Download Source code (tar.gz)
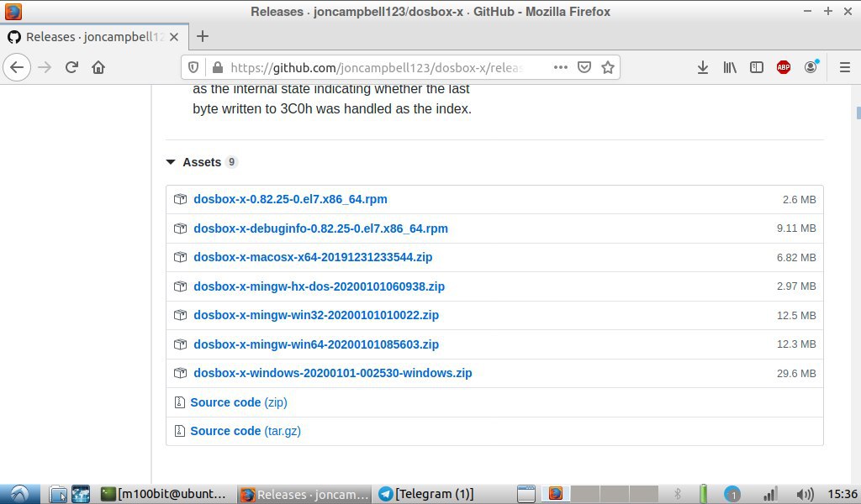861x504 pixels. (246, 431)
